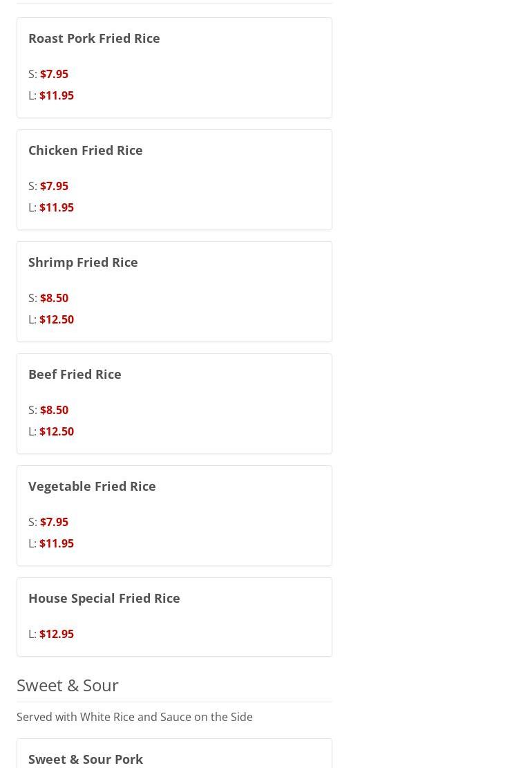Click the Sweet & Sour section heading

68,685
